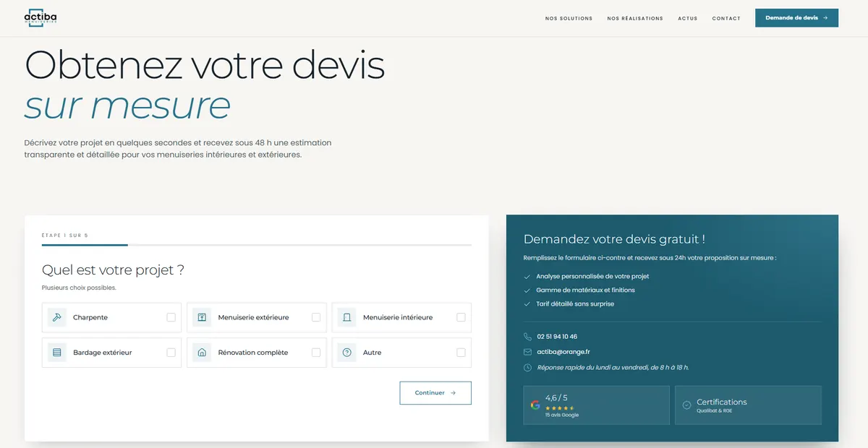Click the 15 avis Google text
The height and width of the screenshot is (448, 868).
[x=562, y=415]
